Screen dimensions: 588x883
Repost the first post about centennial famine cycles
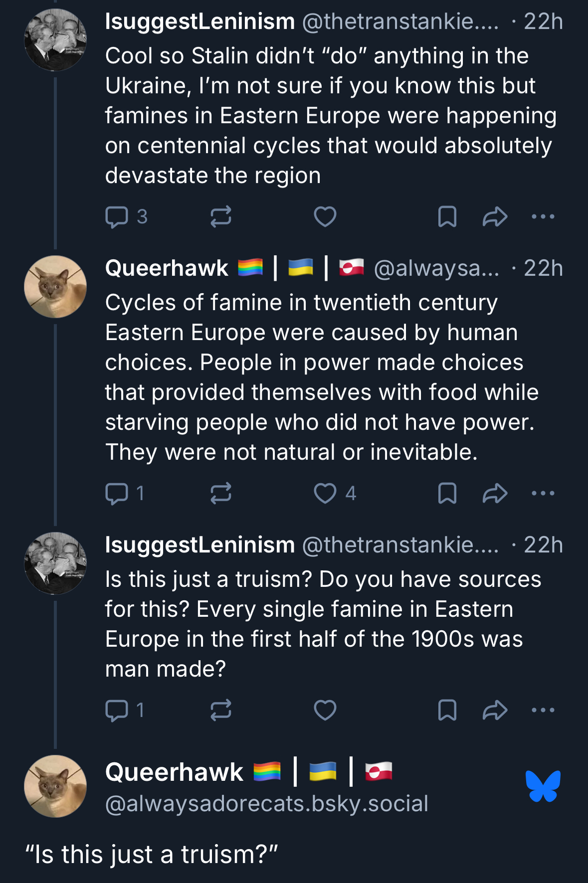click(x=220, y=217)
